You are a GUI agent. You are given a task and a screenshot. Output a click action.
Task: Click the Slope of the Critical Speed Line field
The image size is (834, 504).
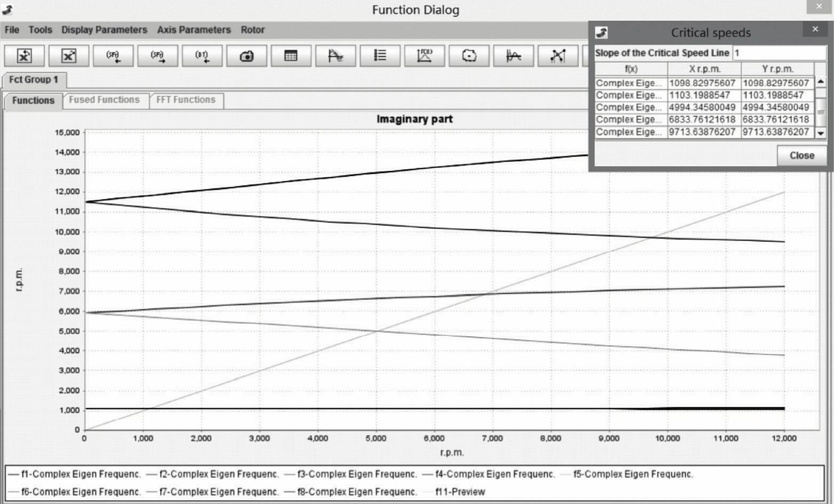pos(778,53)
